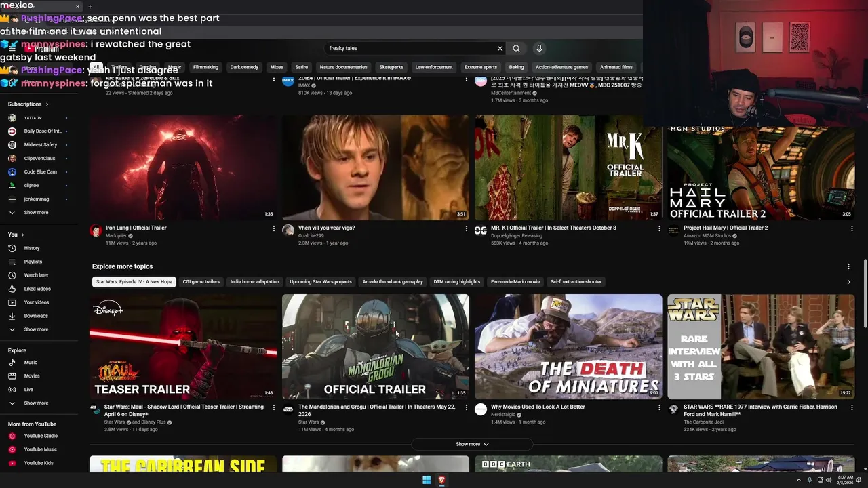The height and width of the screenshot is (488, 868).
Task: Select 'Upcoming Star Wars projects' chip
Action: pos(321,281)
